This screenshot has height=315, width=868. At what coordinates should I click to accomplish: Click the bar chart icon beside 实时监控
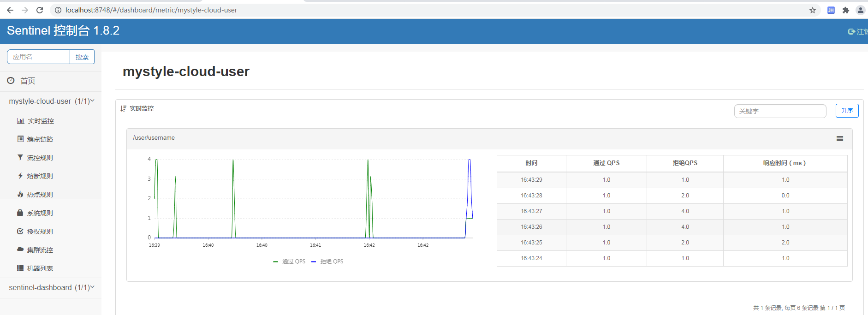[x=20, y=121]
